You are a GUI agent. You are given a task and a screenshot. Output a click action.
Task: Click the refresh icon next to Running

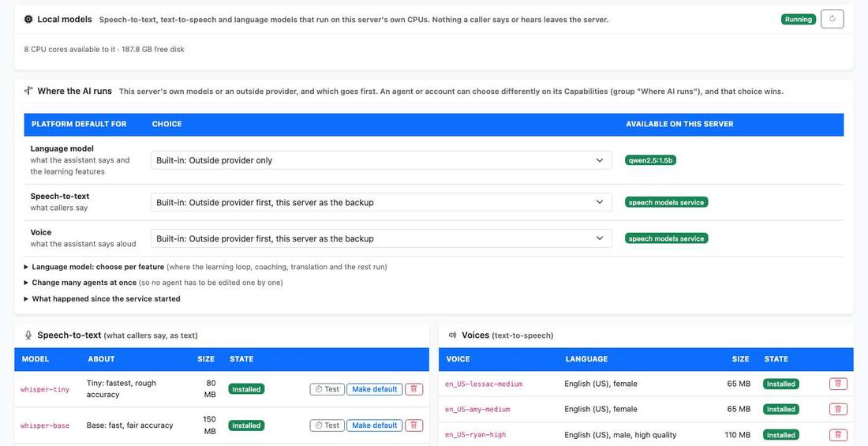point(832,19)
